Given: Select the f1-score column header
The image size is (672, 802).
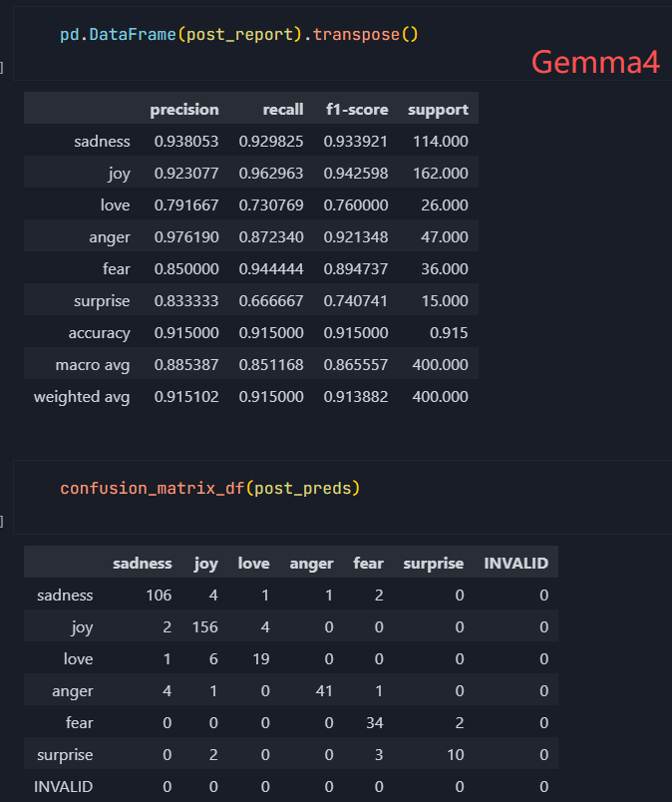Looking at the screenshot, I should pyautogui.click(x=357, y=110).
